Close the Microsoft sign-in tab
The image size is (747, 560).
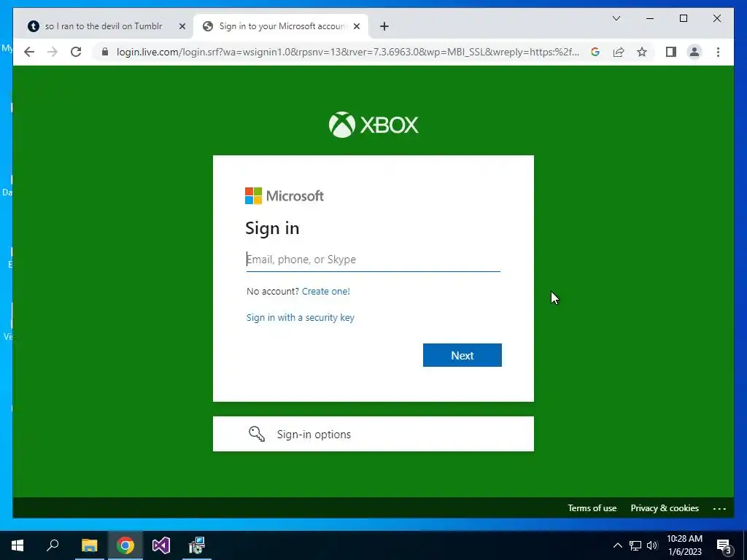tap(357, 26)
